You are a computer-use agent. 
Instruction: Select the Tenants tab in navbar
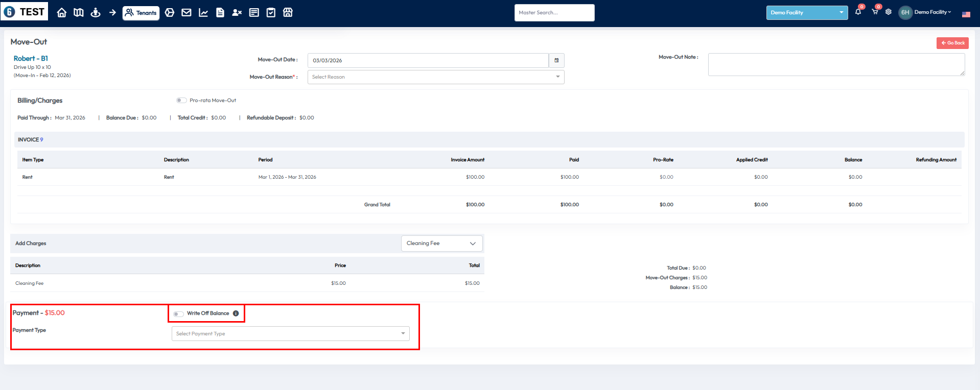coord(141,13)
